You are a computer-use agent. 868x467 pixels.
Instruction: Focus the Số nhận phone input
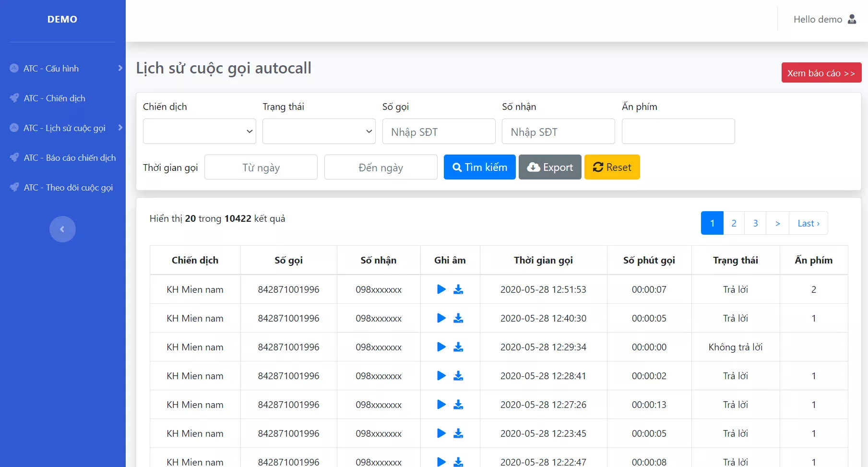tap(559, 131)
